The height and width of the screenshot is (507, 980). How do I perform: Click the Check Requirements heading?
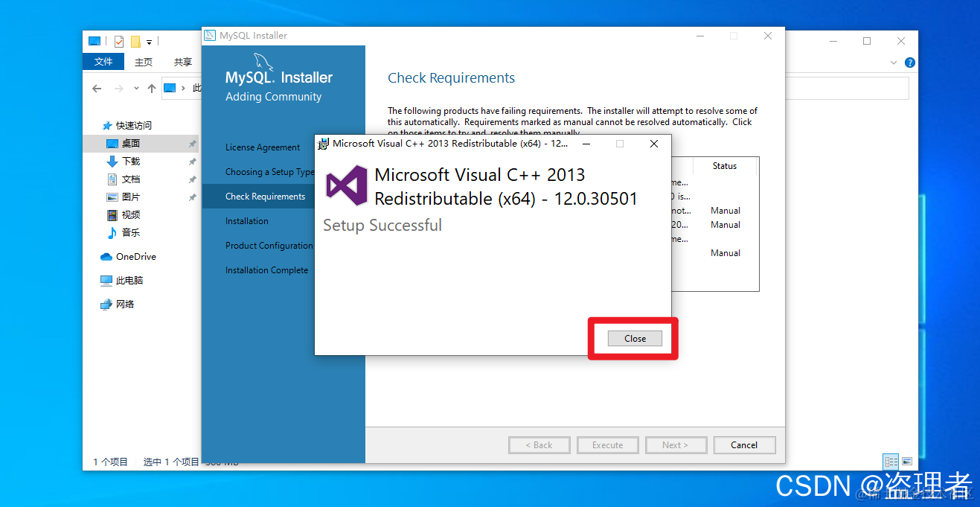[x=451, y=78]
